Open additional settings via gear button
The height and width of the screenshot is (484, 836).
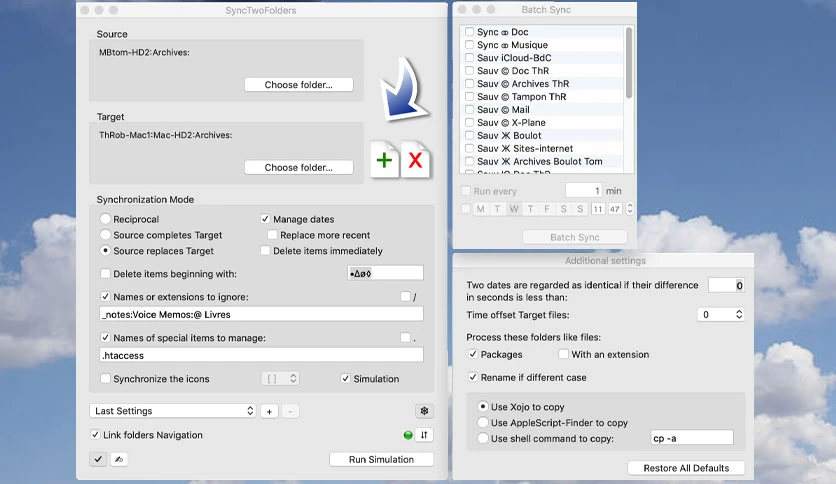(424, 411)
